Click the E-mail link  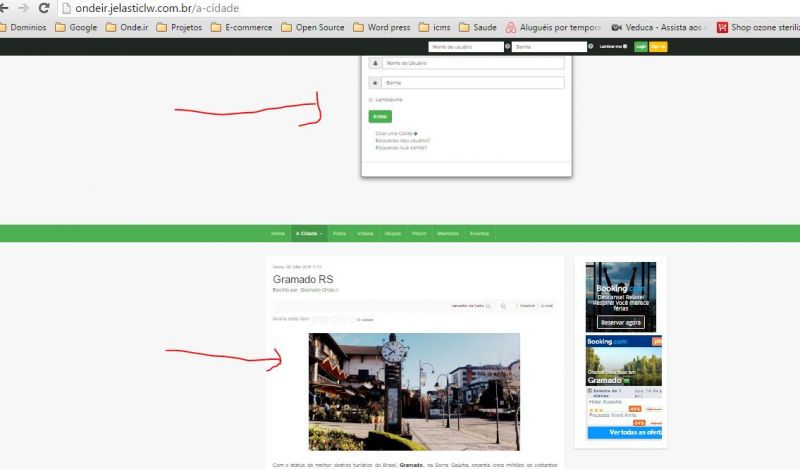tap(547, 306)
